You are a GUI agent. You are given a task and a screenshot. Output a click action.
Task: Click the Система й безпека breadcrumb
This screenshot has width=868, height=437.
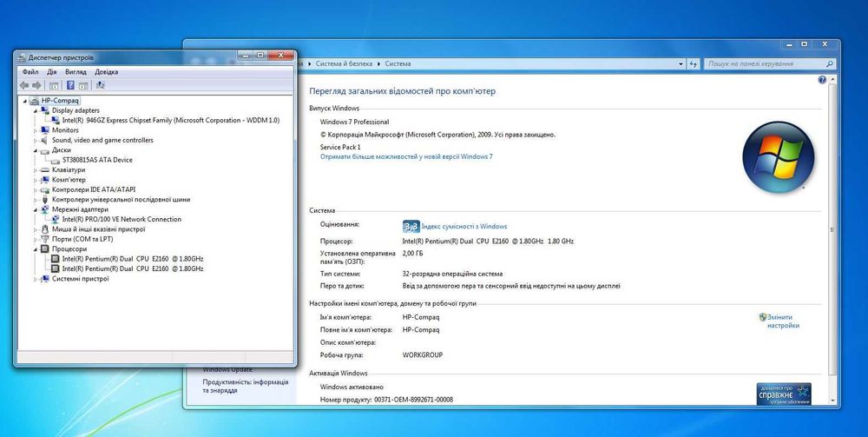(x=344, y=63)
